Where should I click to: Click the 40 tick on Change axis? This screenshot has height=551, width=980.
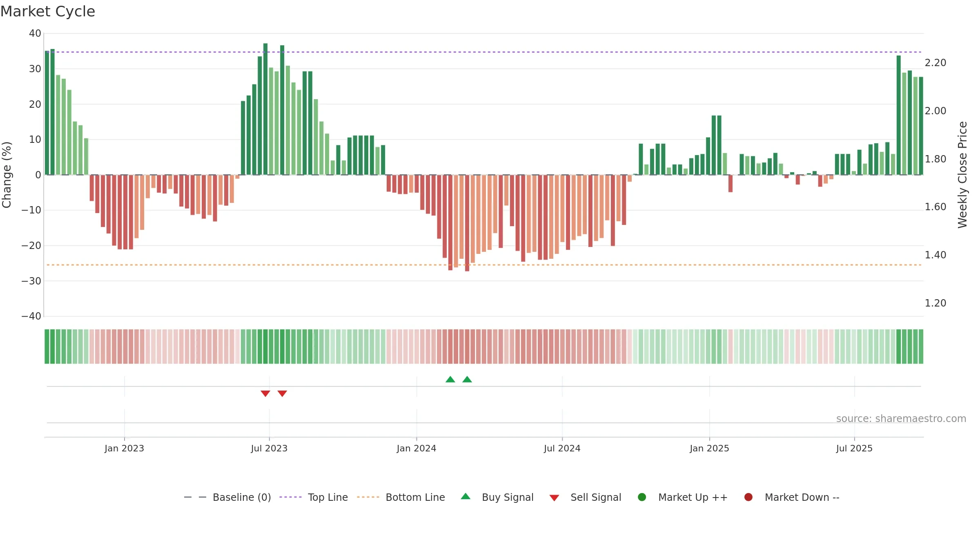(x=35, y=33)
